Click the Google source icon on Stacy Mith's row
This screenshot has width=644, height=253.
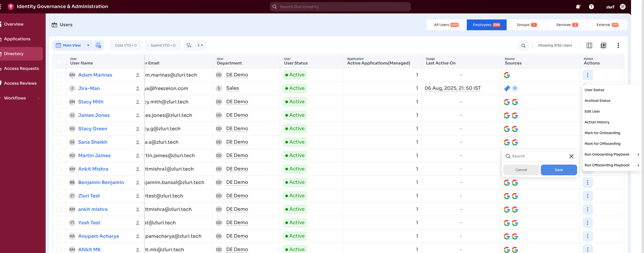point(507,102)
